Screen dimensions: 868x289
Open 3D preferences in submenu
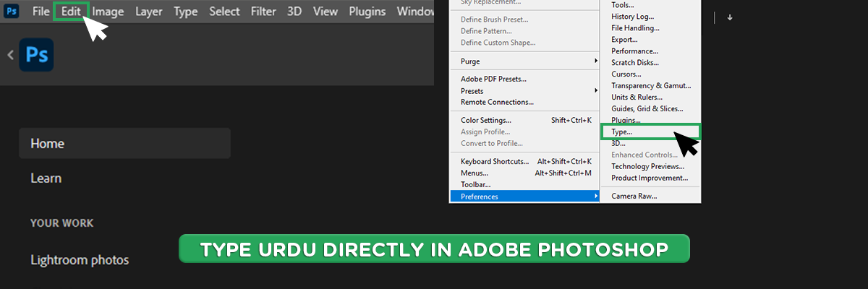pyautogui.click(x=618, y=144)
